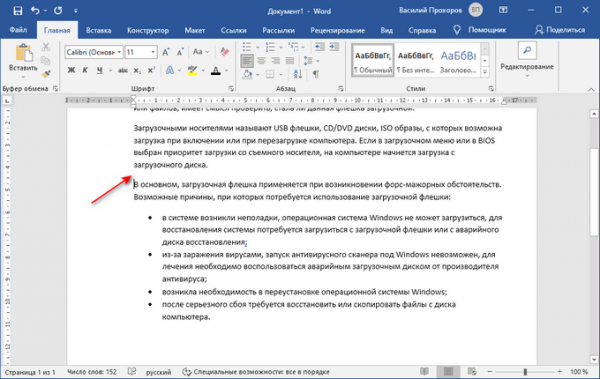Click the русский language indicator

(158, 372)
